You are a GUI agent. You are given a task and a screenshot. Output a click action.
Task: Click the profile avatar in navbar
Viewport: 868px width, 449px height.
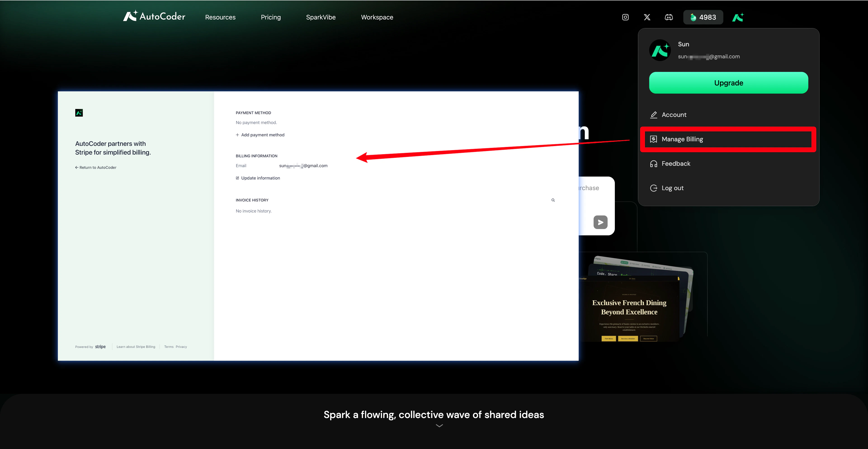[738, 17]
